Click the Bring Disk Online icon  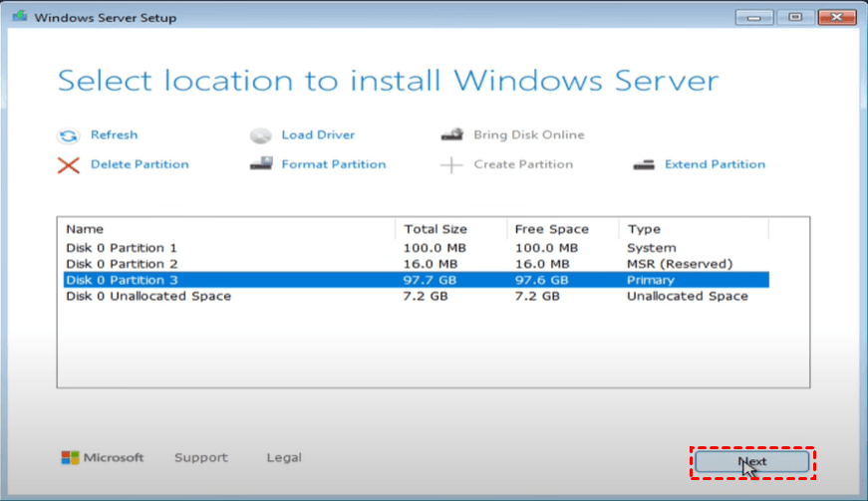tap(452, 134)
